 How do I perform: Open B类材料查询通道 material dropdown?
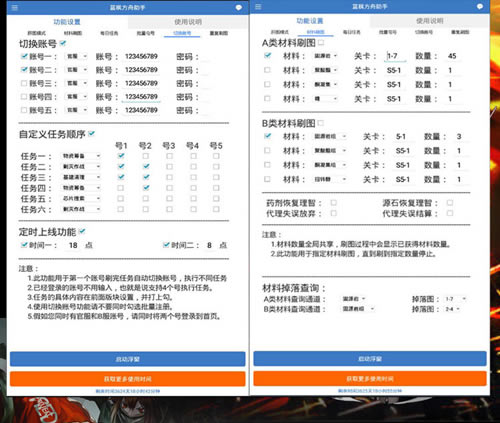click(358, 309)
